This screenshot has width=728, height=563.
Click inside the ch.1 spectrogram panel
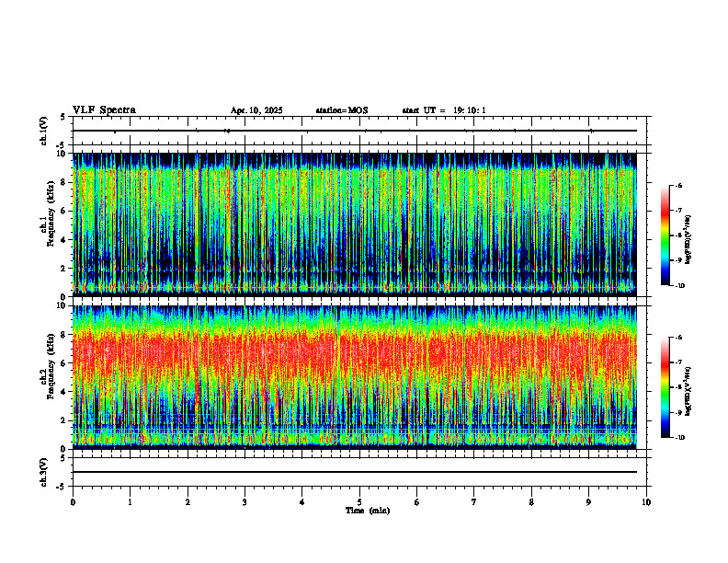355,224
